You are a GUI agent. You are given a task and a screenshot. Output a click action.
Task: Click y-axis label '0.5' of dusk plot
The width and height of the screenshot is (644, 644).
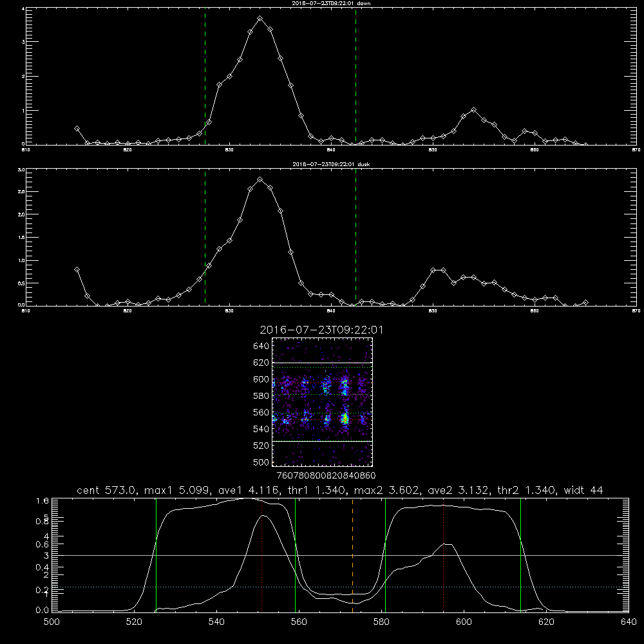[x=22, y=283]
